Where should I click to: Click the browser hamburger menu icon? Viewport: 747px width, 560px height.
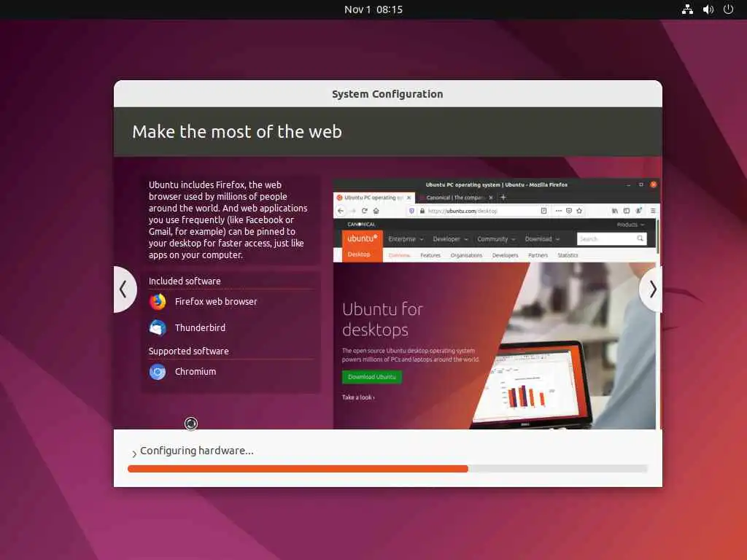(x=653, y=211)
